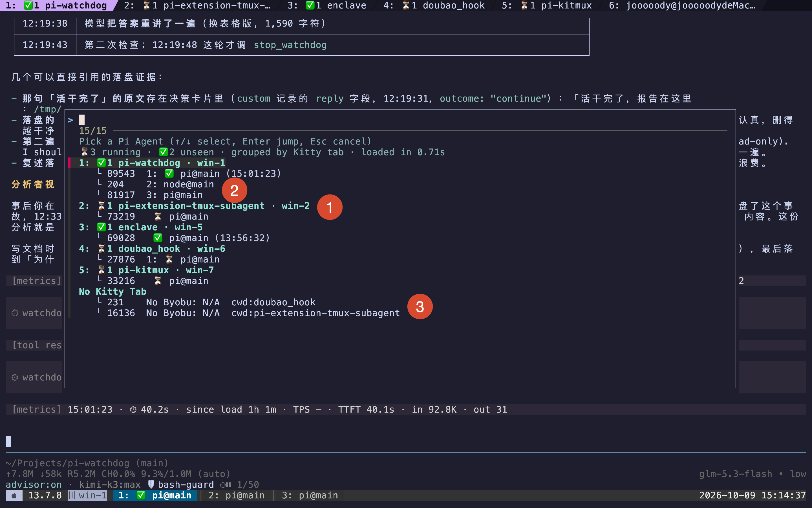Click the hourglass icon on the 27876 row
The width and height of the screenshot is (812, 508).
pyautogui.click(x=169, y=260)
